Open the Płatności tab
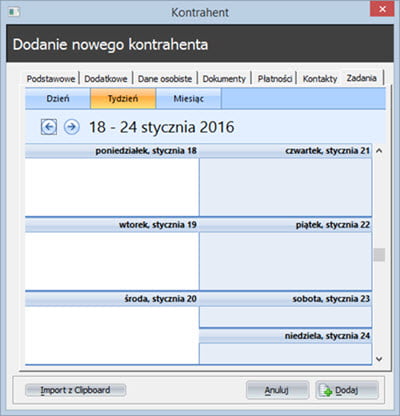The width and height of the screenshot is (400, 416). pos(275,79)
